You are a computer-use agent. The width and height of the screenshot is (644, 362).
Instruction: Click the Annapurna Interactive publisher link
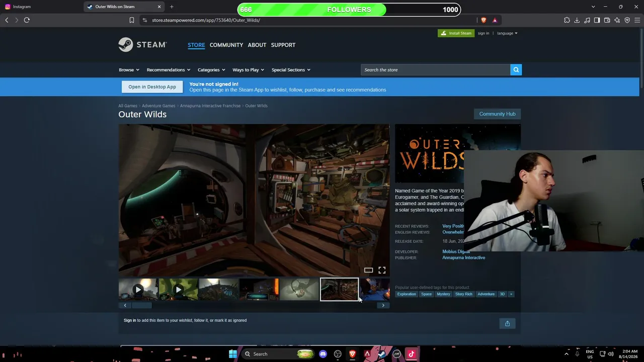point(464,258)
